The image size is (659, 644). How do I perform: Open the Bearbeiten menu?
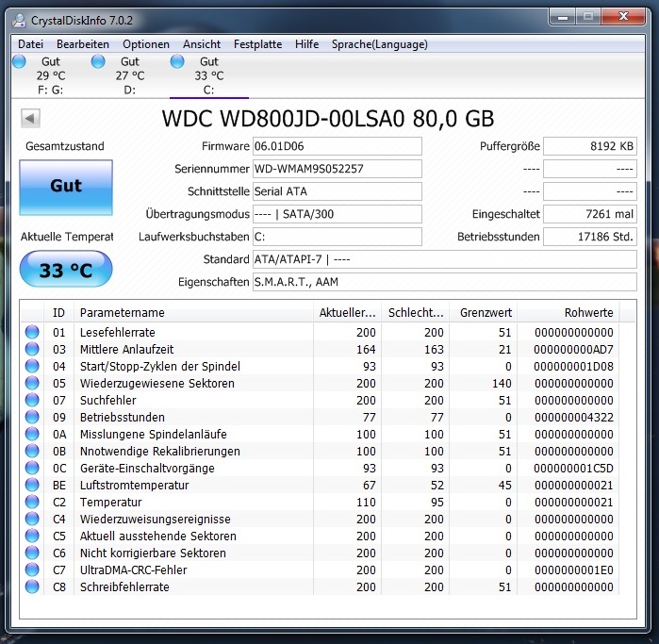coord(83,44)
